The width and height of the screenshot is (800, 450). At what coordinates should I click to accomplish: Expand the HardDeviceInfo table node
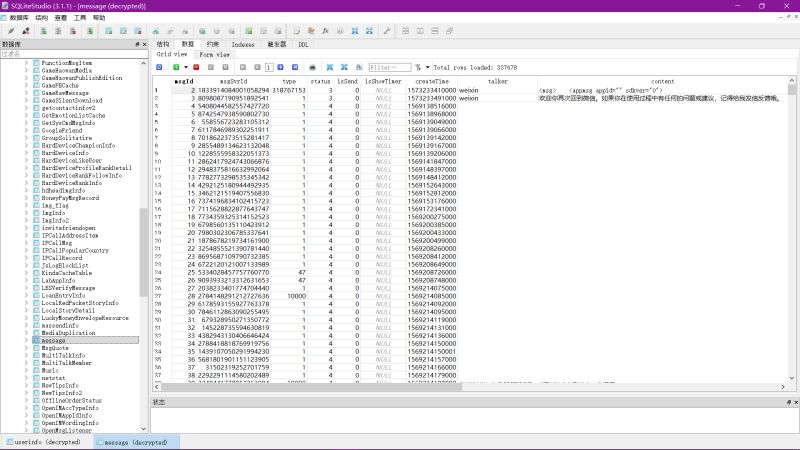[x=27, y=153]
